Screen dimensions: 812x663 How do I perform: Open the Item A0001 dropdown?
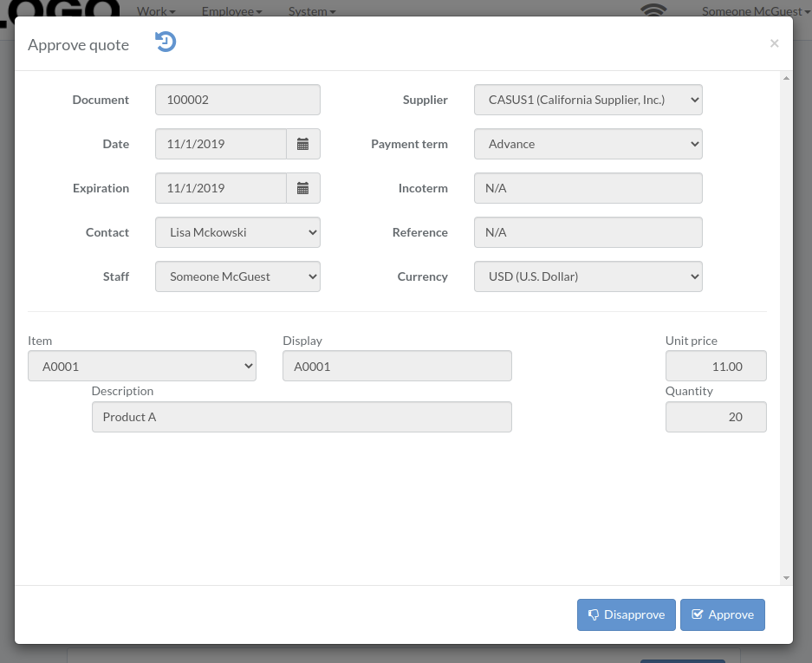tap(142, 366)
